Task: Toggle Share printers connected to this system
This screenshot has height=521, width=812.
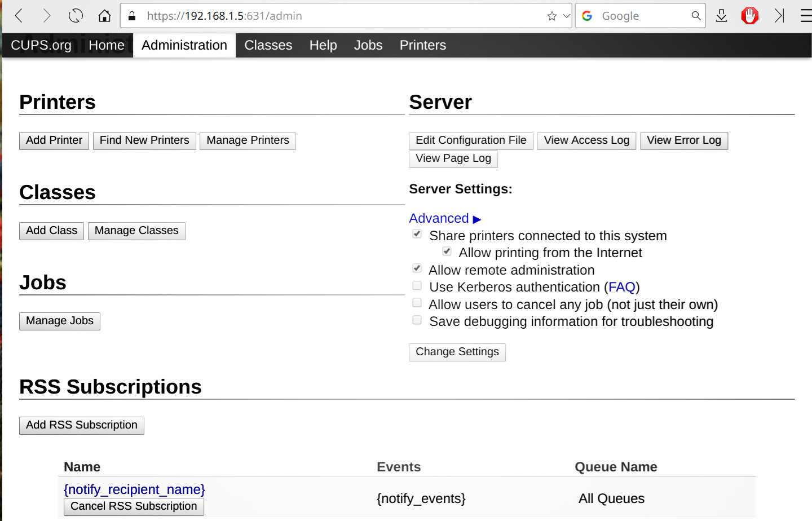Action: 417,234
